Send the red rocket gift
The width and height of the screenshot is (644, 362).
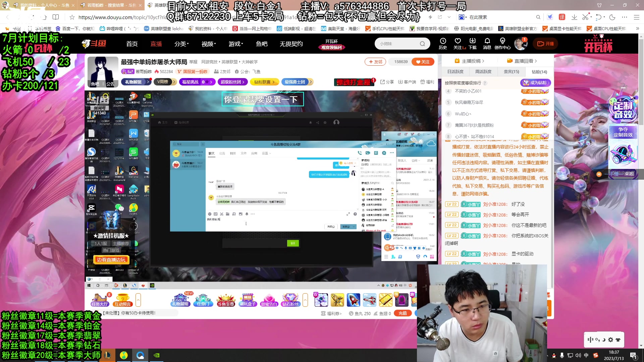tap(353, 300)
